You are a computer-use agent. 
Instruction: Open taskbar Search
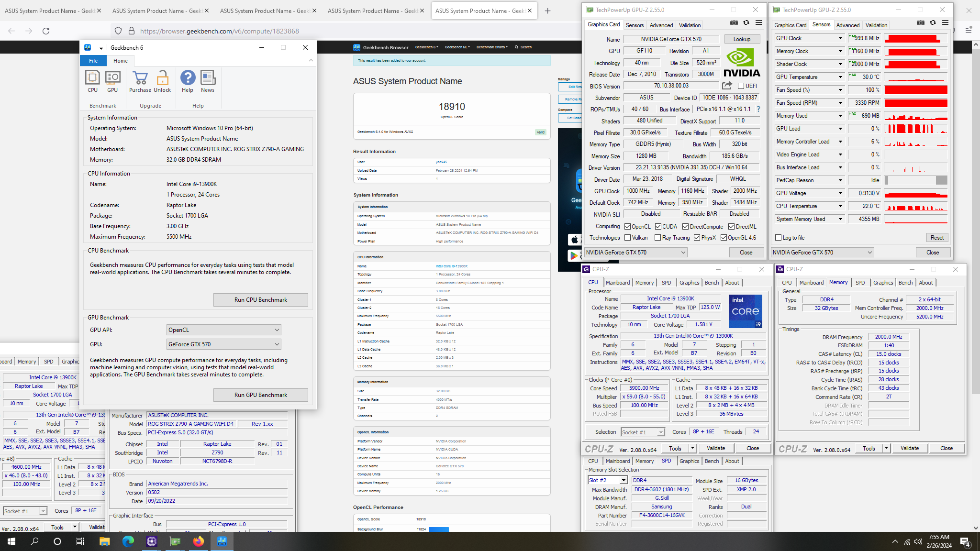point(34,541)
